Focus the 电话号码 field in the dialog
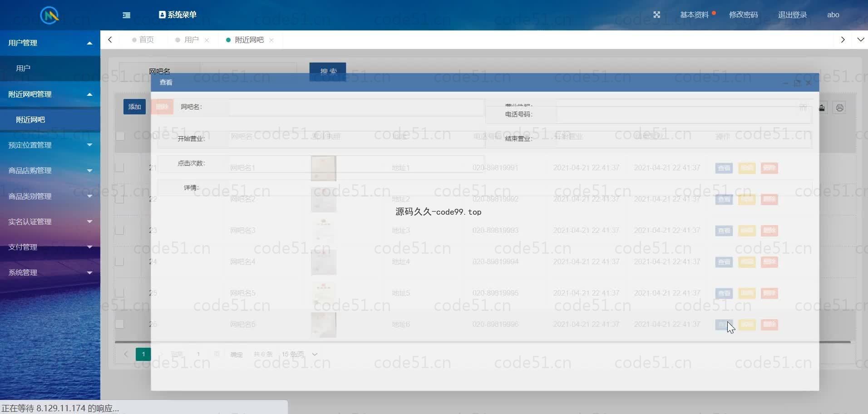 point(684,115)
